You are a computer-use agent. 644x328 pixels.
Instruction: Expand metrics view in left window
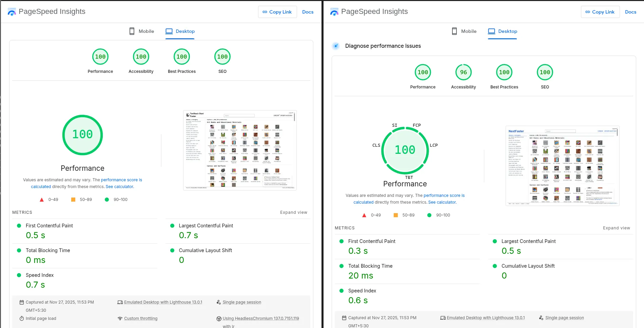pos(293,212)
